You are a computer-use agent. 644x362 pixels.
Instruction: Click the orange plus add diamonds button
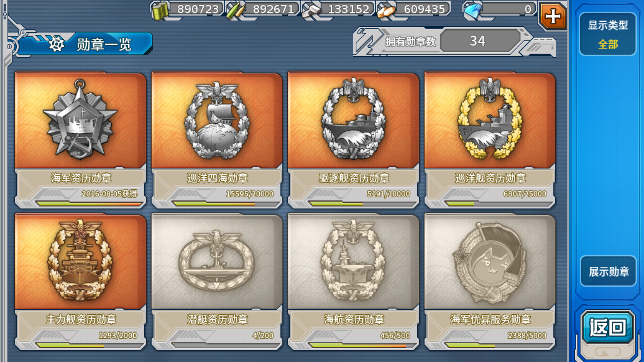pos(553,16)
